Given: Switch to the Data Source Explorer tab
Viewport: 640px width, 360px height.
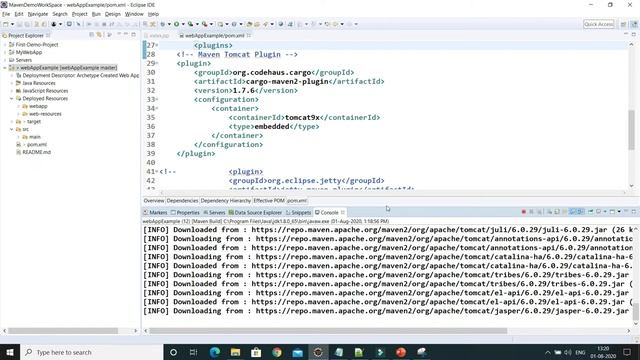Looking at the screenshot, I should click(255, 212).
